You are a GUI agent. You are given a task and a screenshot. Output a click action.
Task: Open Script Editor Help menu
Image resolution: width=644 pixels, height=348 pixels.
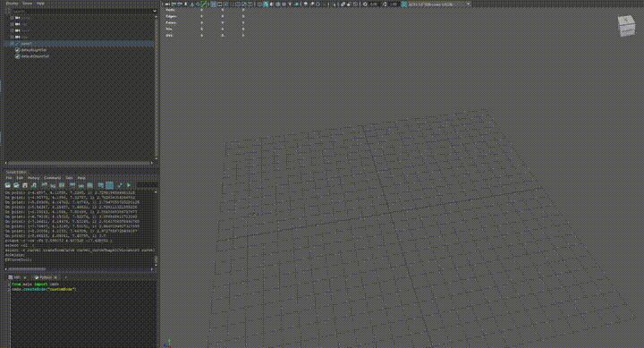click(x=81, y=178)
